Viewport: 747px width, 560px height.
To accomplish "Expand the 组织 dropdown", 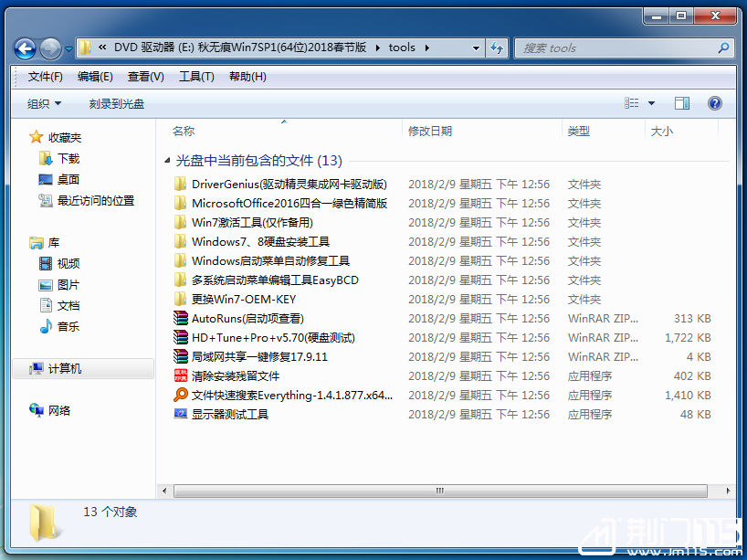I will tap(45, 103).
